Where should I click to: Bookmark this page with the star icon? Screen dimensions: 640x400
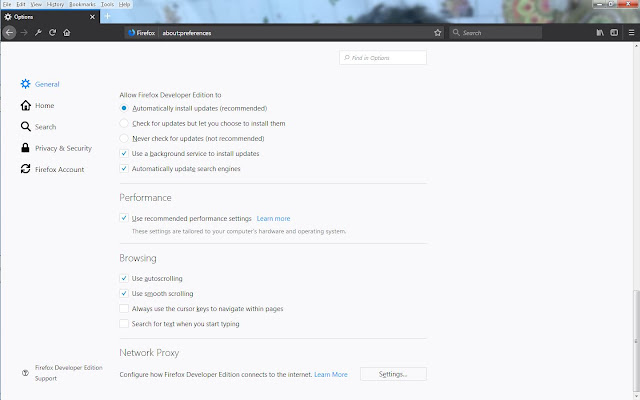[438, 33]
